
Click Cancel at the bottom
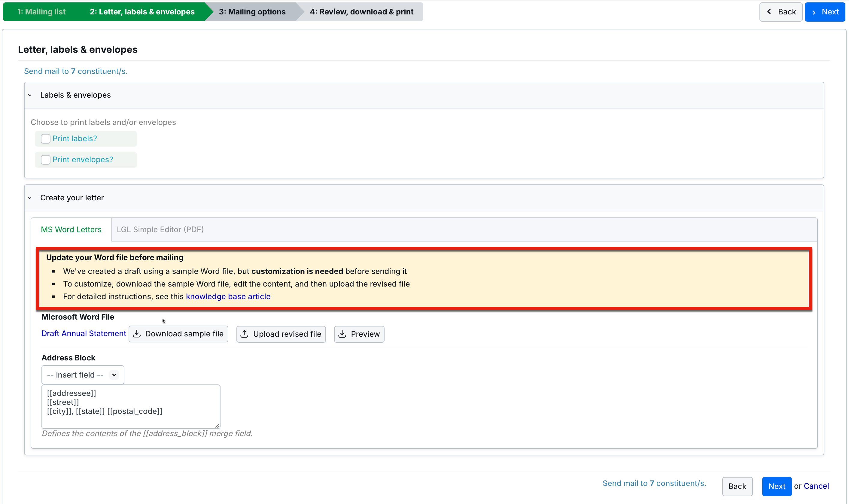tap(816, 486)
